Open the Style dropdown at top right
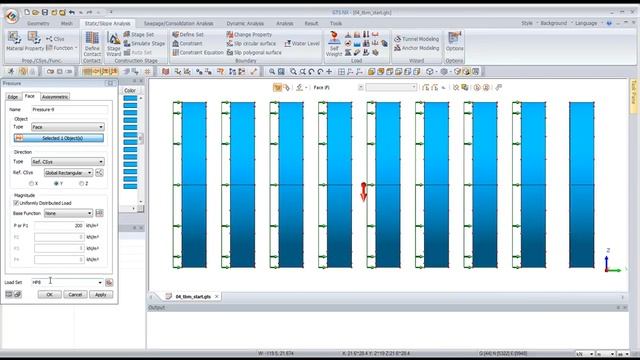 529,23
